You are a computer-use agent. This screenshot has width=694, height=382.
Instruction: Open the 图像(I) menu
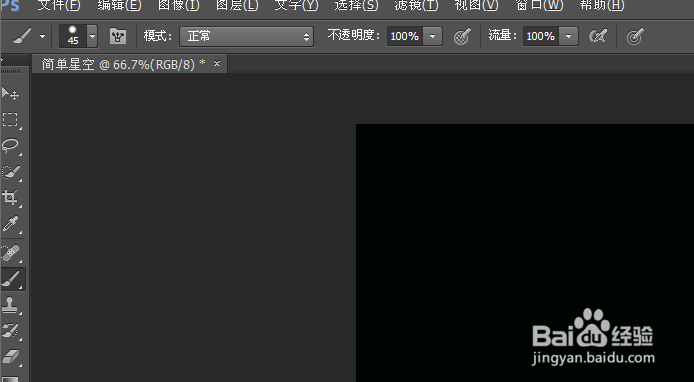tap(178, 5)
